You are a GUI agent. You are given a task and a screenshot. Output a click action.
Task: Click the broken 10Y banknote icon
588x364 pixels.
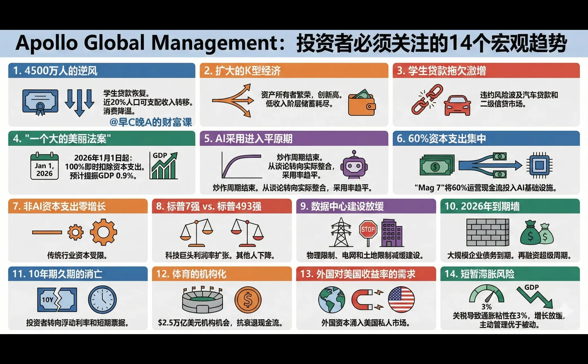[56, 299]
